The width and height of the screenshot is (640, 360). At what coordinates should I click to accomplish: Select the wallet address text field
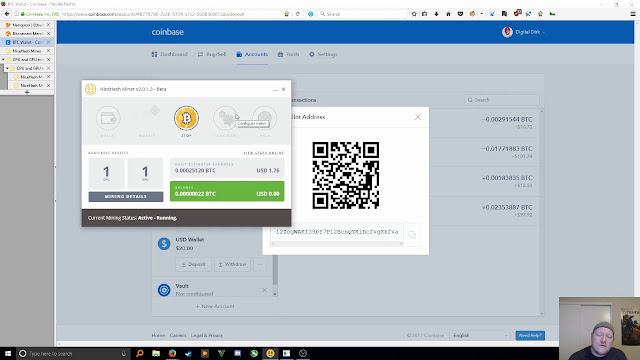click(x=337, y=232)
